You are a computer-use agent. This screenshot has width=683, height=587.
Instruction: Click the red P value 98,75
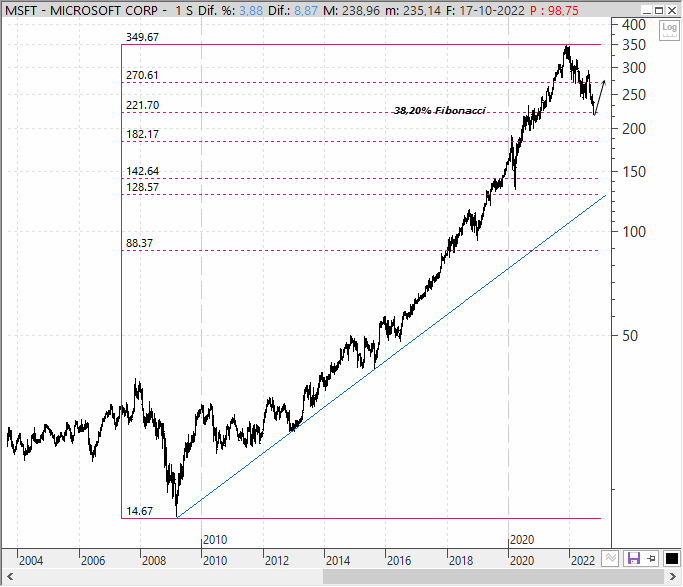[x=563, y=10]
